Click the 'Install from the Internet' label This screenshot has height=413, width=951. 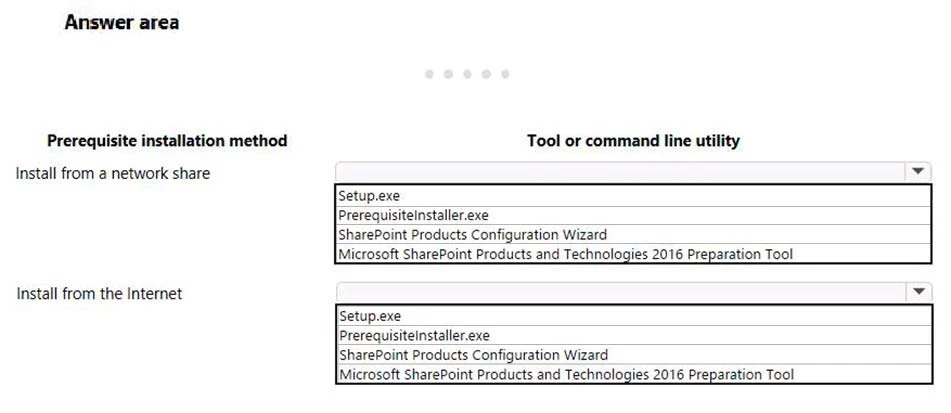[x=99, y=293]
